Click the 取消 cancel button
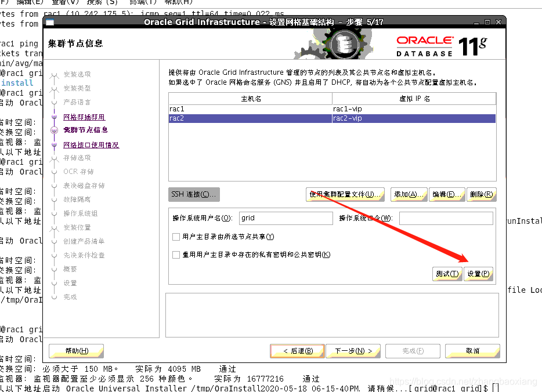542x392 pixels. 472,351
